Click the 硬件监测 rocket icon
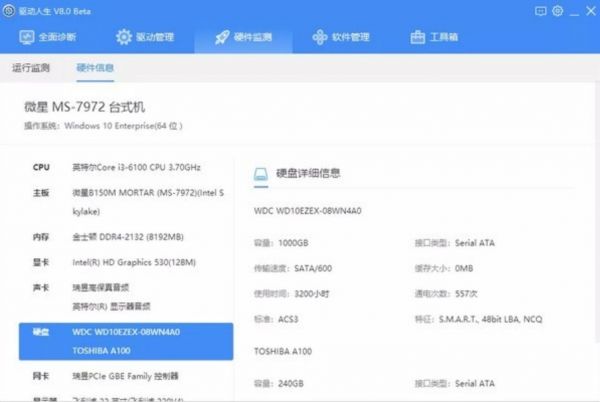Image resolution: width=600 pixels, height=402 pixels. coord(222,37)
